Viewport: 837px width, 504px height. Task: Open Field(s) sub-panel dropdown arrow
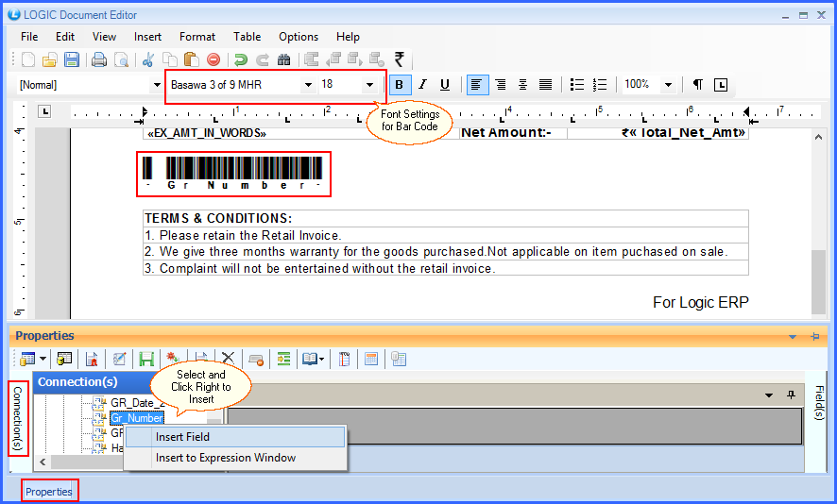(769, 395)
